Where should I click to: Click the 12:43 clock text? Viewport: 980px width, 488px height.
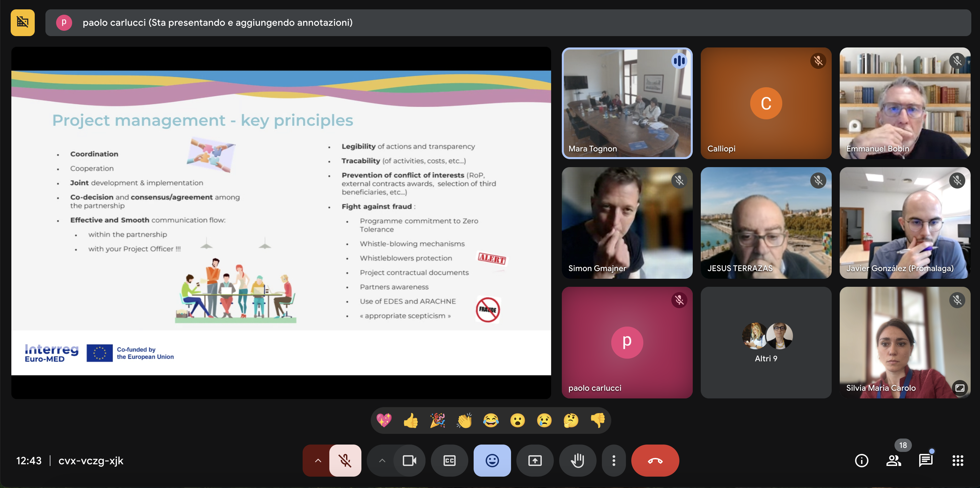[x=29, y=461]
